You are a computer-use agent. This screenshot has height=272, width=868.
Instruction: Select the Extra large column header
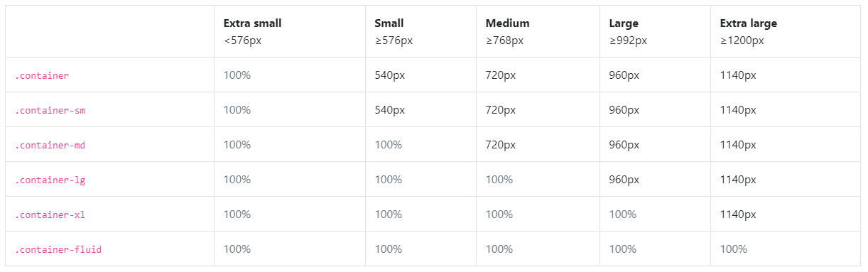coord(748,23)
